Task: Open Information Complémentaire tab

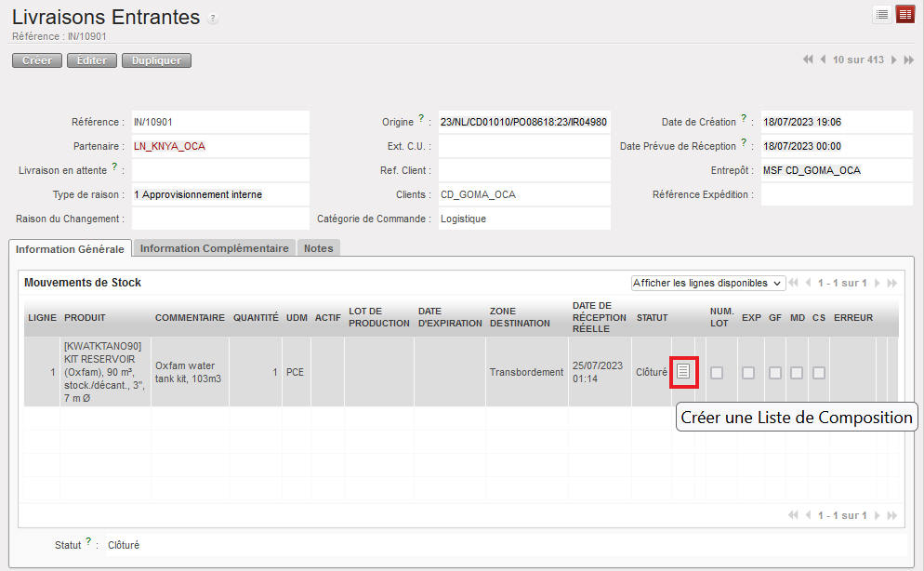Action: (x=214, y=248)
